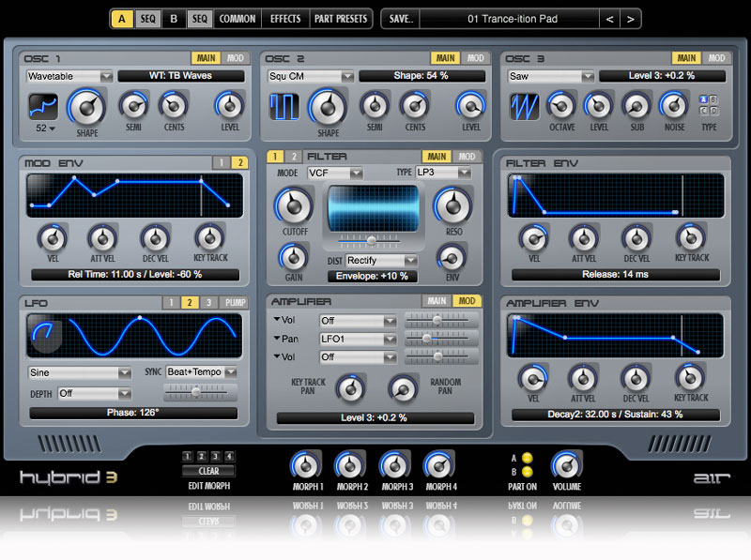Open filter MODE VCF dropdown

pyautogui.click(x=335, y=173)
